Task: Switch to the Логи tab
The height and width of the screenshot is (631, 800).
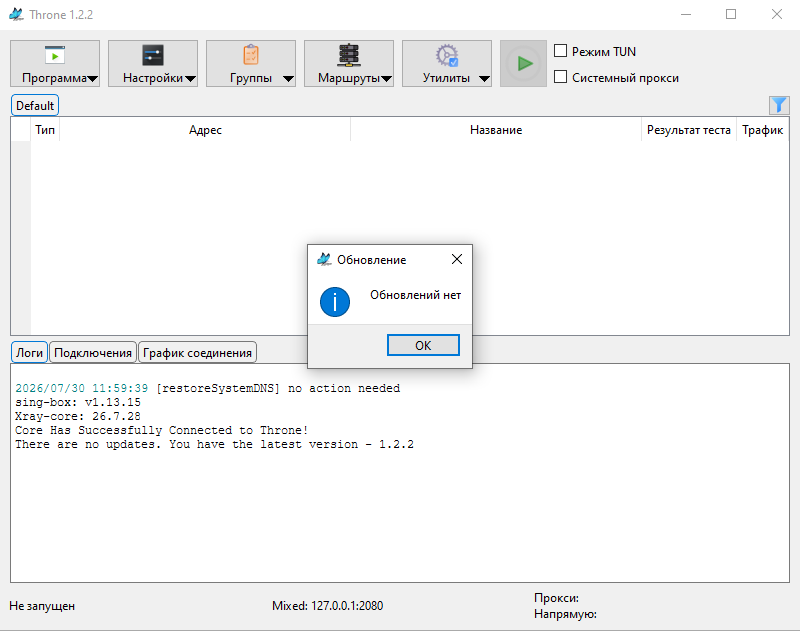Action: [x=30, y=352]
